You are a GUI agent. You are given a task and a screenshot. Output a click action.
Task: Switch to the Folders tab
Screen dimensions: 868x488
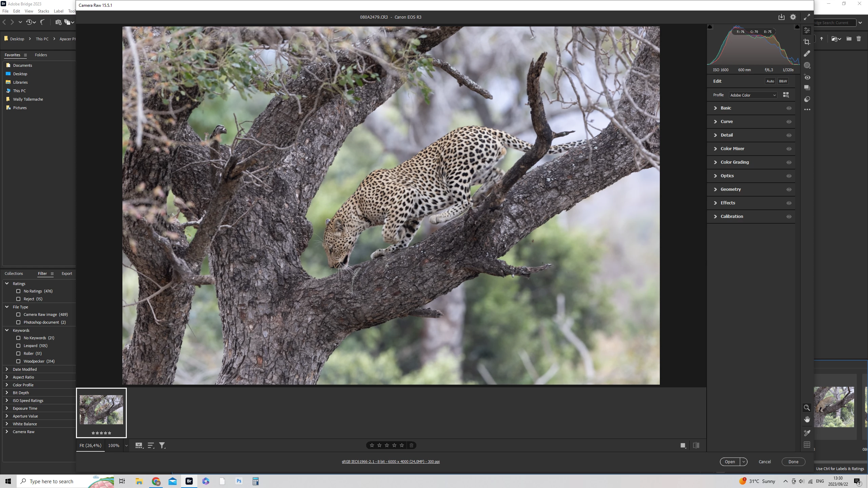(41, 55)
